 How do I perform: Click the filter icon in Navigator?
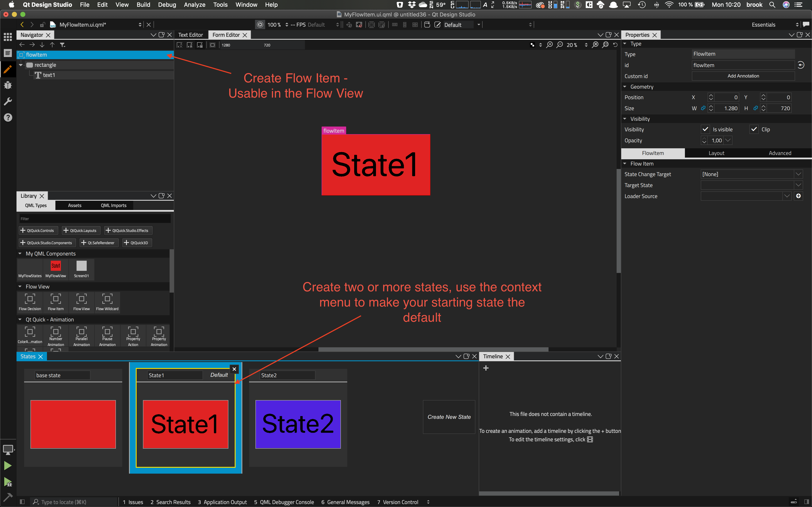pos(62,45)
